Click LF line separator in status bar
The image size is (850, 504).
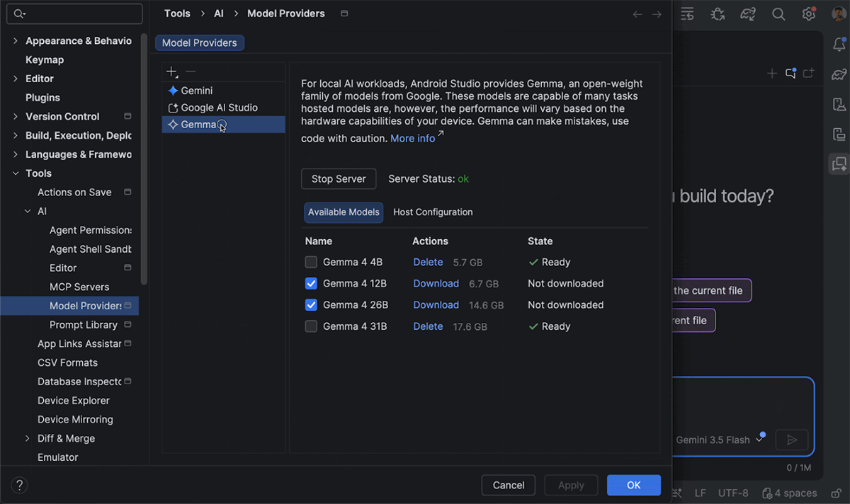pos(700,493)
